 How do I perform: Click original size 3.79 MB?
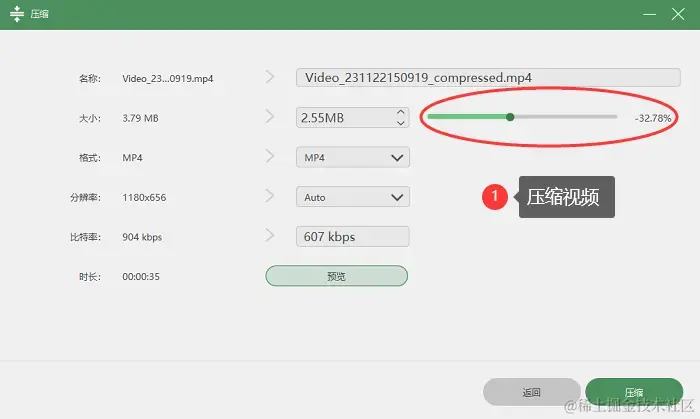click(x=140, y=118)
